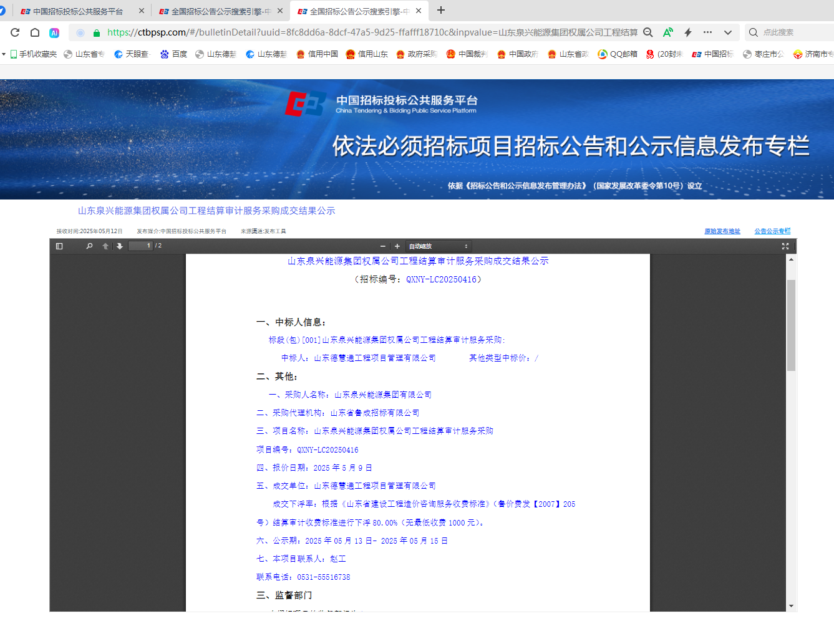Click the PDF page number field
Viewport: 834px width, 644px height.
[x=140, y=246]
